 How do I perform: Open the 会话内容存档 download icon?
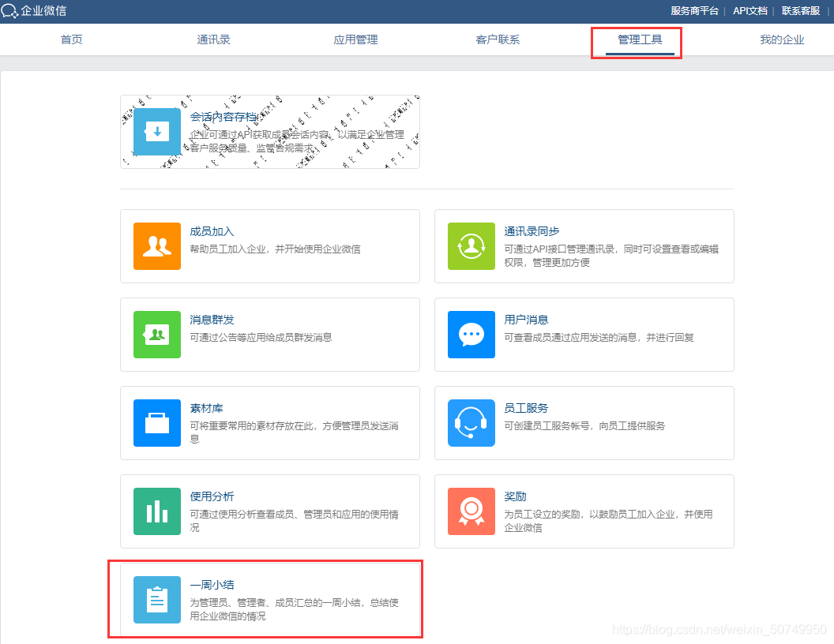pyautogui.click(x=157, y=132)
